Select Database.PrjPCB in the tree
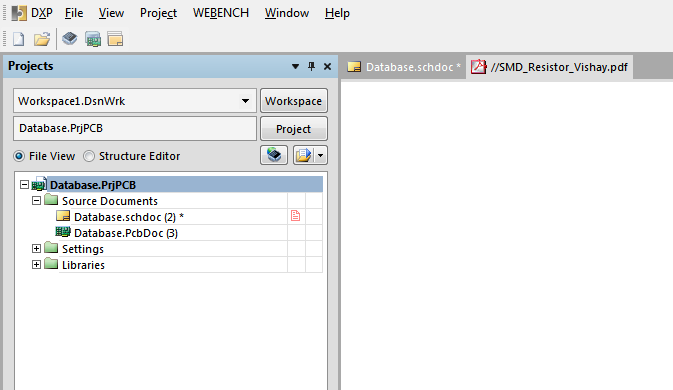 93,185
